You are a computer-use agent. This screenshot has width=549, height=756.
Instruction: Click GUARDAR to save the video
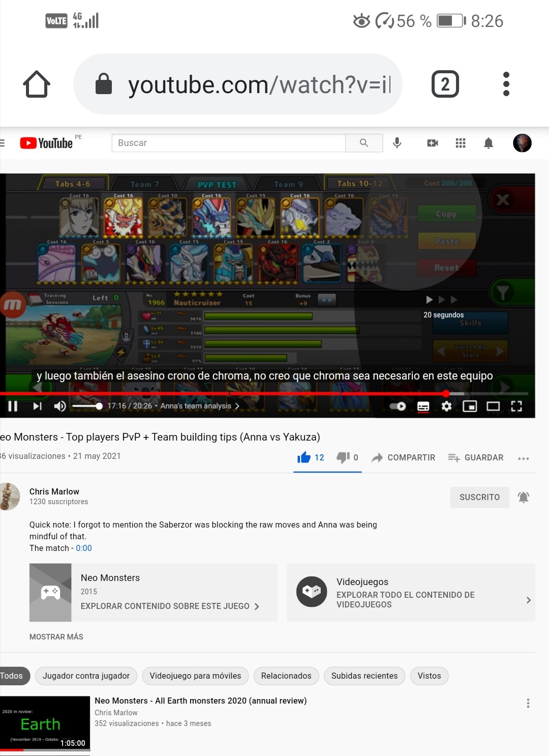pos(476,457)
